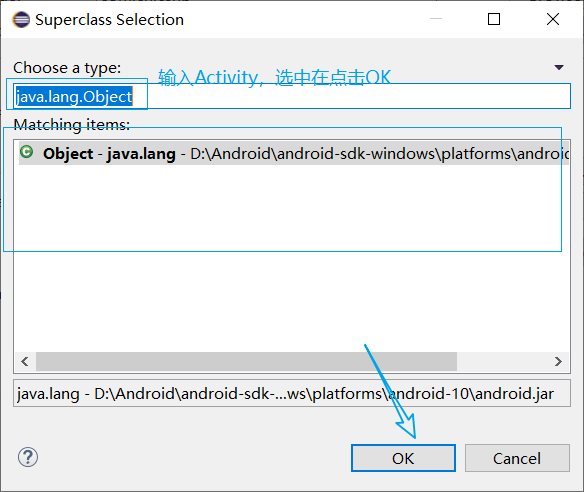Confirm selection with the OK button
This screenshot has width=584, height=492.
403,458
